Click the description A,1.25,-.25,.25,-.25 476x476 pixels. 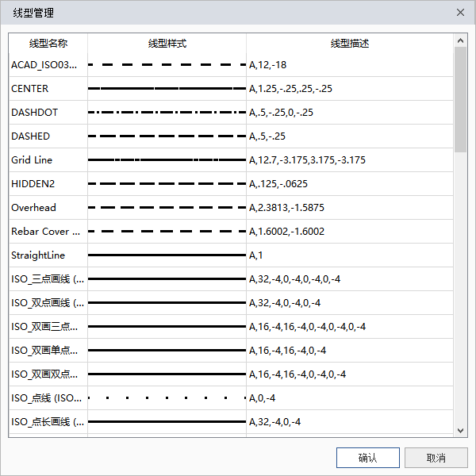coord(290,89)
